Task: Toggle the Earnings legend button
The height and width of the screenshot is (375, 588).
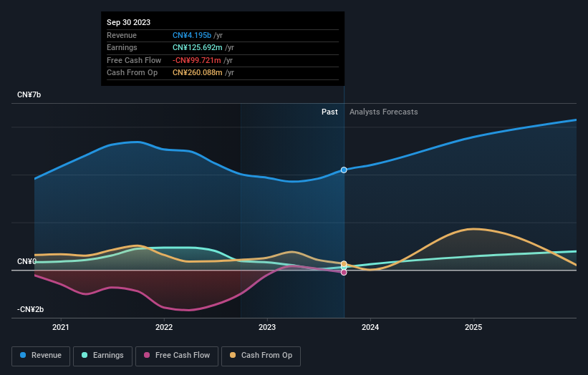Action: click(x=102, y=356)
